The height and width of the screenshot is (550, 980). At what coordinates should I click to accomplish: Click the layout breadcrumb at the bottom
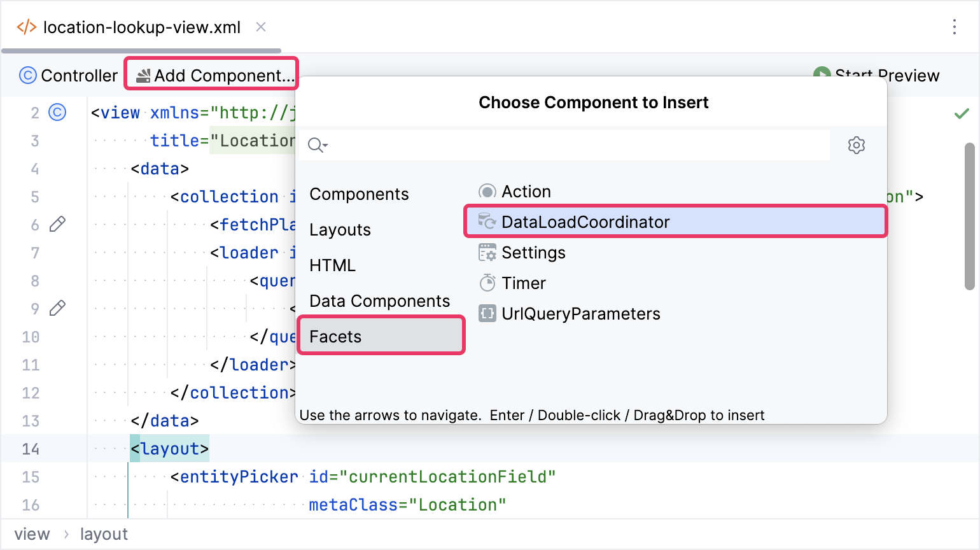(x=104, y=534)
